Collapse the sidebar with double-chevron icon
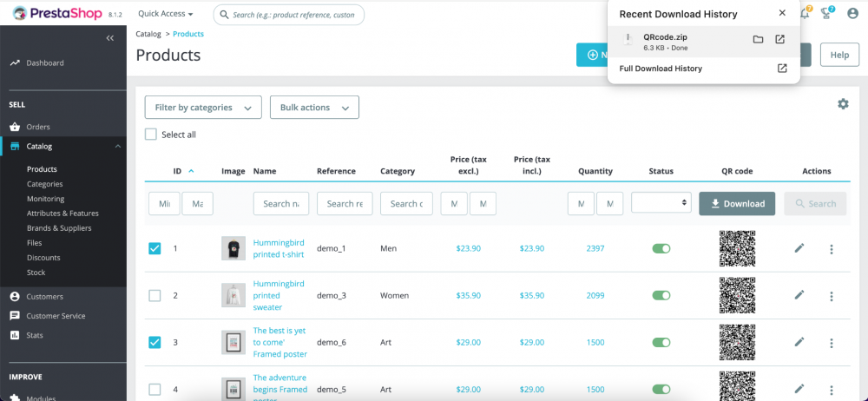The image size is (868, 401). pos(109,38)
